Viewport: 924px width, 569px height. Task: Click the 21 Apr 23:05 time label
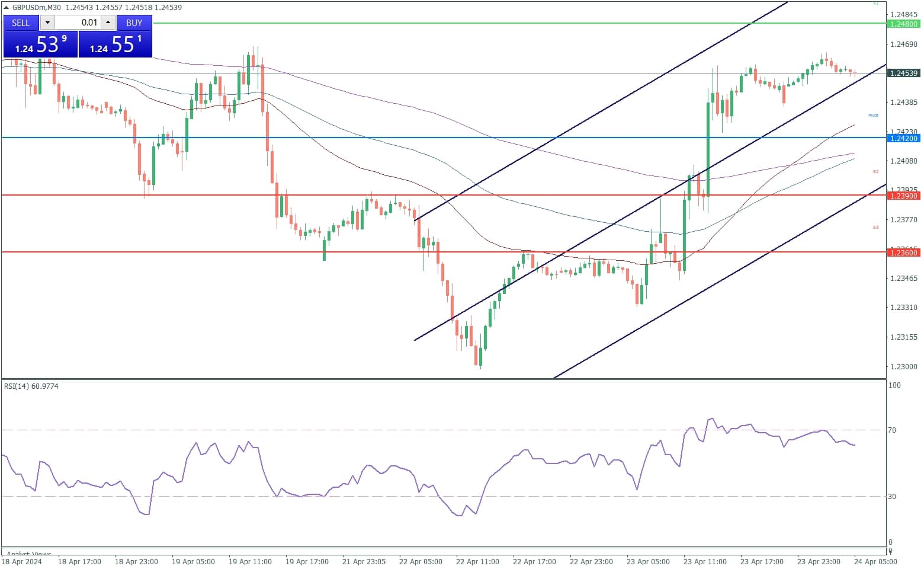click(x=364, y=561)
